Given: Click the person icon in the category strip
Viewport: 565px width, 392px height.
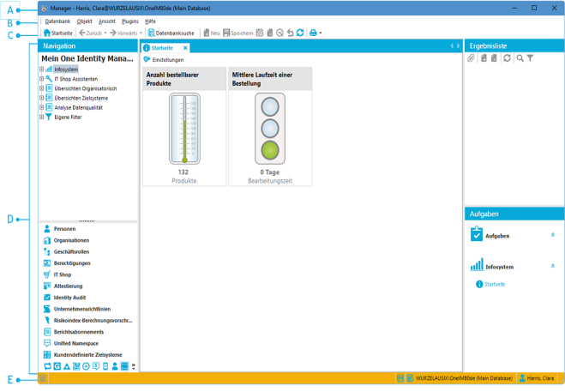Looking at the screenshot, I should [x=115, y=366].
